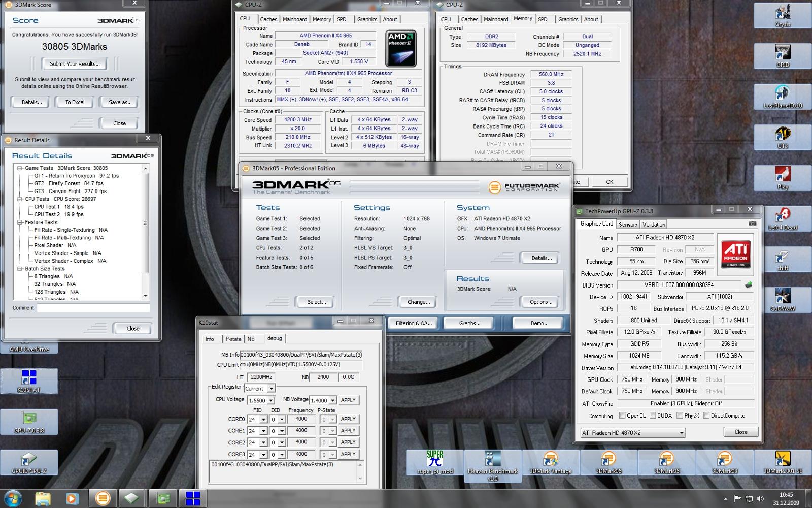
Task: Launch super pi mod shortcut
Action: pyautogui.click(x=435, y=463)
